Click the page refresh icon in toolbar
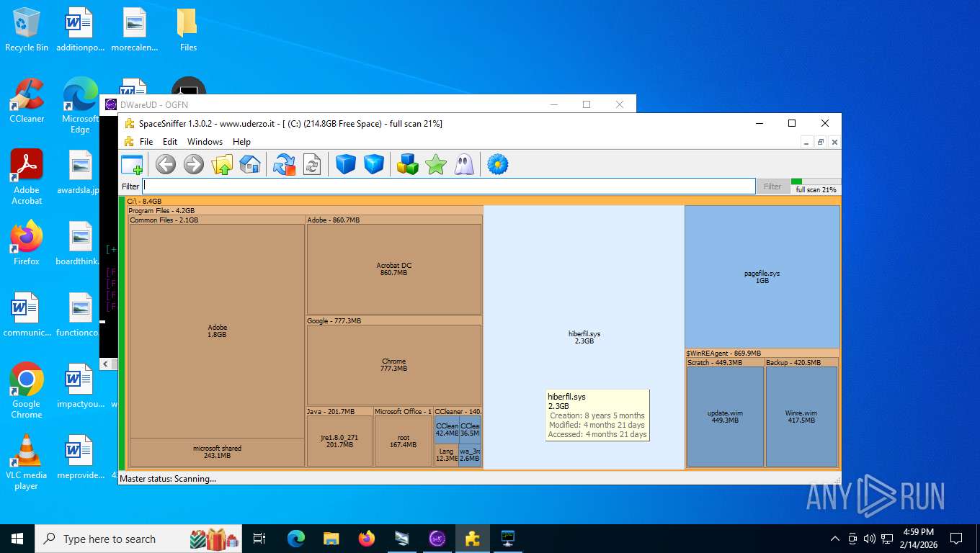Screen dimensions: 980x553 [312, 164]
